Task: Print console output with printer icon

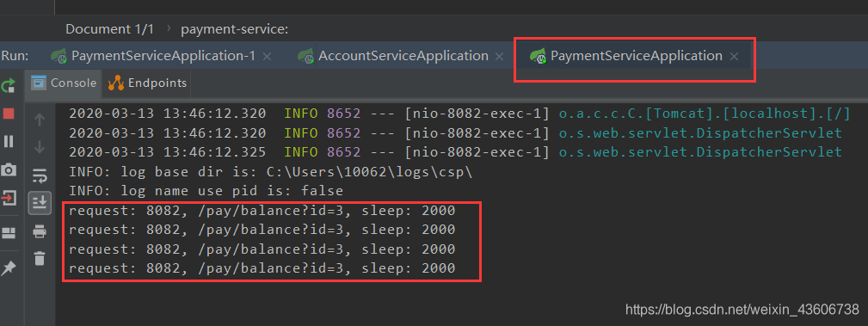Action: coord(40,231)
